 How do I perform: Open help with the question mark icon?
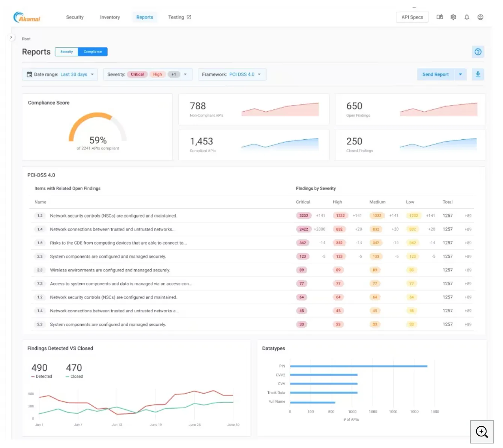(478, 52)
